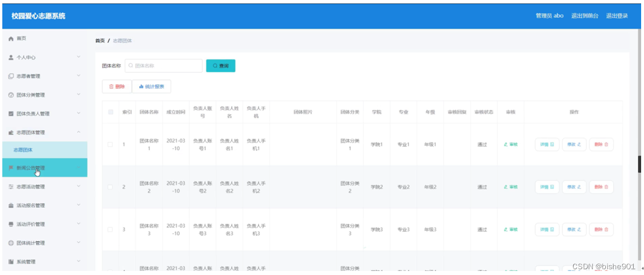Expand 志愿活动管理 using its chevron
The width and height of the screenshot is (644, 275).
[78, 186]
